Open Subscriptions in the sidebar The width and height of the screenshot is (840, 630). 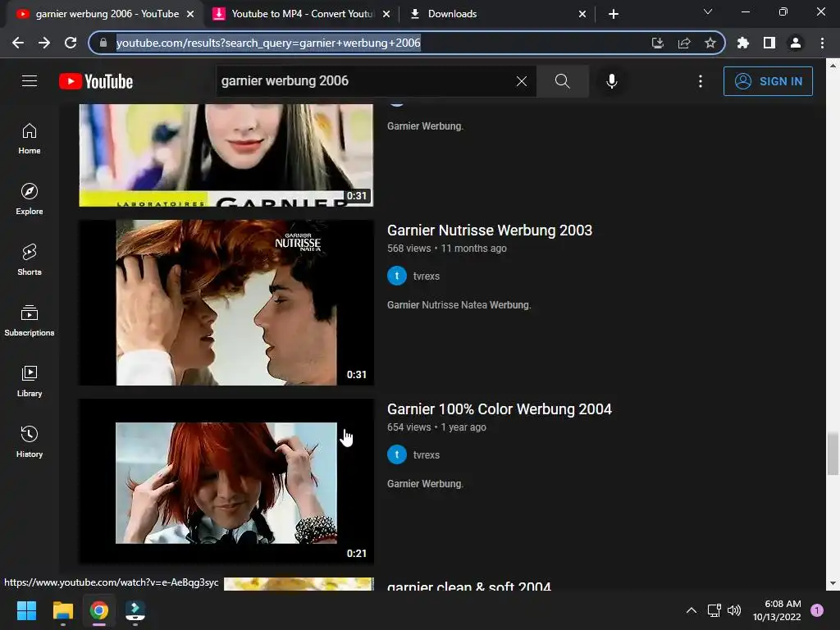30,321
